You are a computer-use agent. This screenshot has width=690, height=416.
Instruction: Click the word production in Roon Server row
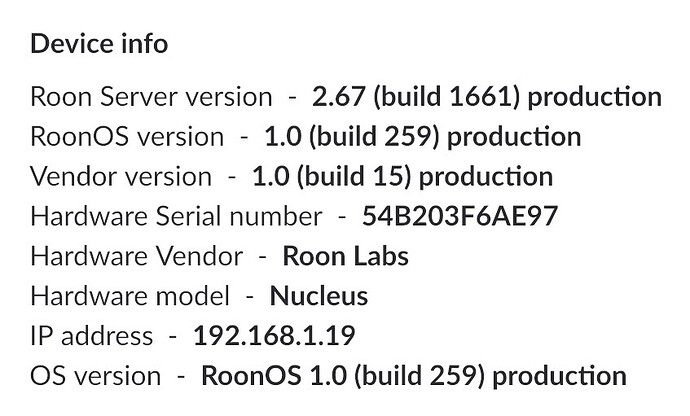click(595, 98)
